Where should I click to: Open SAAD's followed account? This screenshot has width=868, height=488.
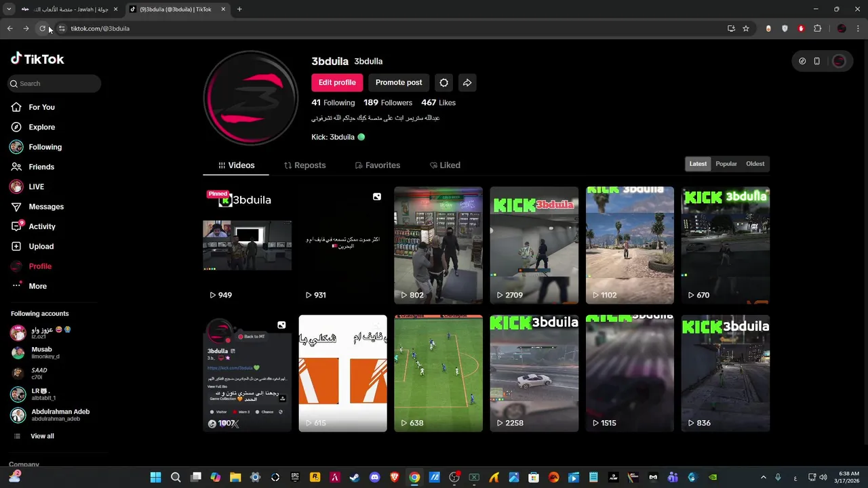click(x=30, y=373)
